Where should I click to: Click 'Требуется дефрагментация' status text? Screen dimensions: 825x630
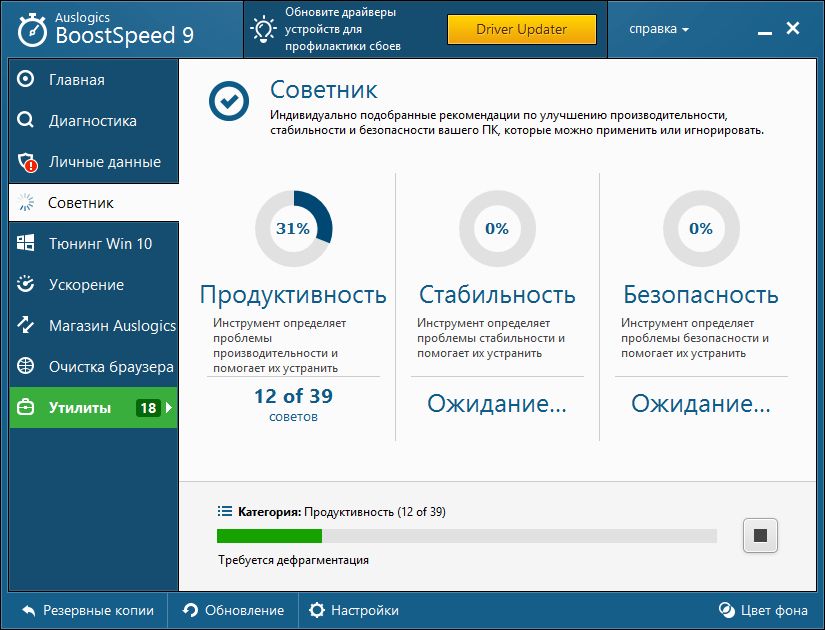[x=293, y=560]
